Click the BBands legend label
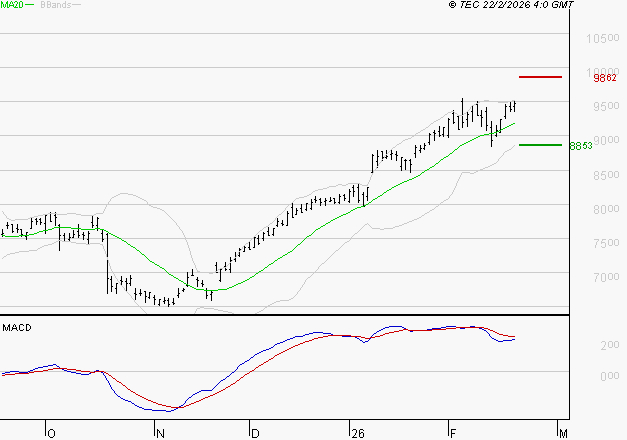This screenshot has height=440, width=627. tap(56, 5)
